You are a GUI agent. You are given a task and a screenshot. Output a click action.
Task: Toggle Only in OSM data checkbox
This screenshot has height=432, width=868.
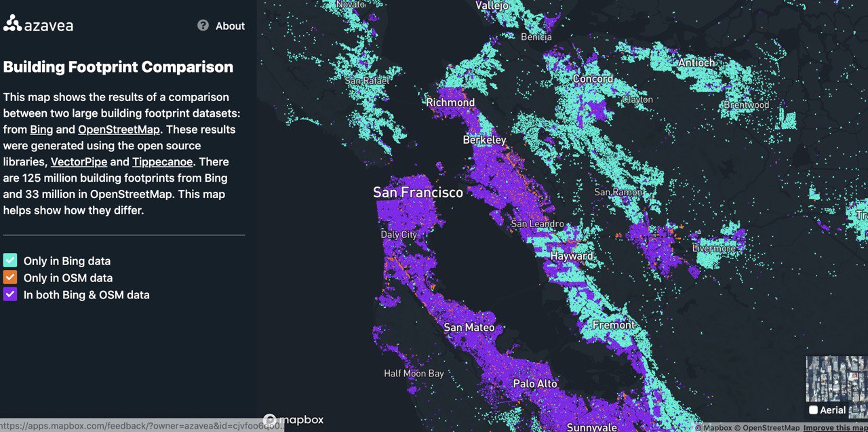(x=10, y=277)
